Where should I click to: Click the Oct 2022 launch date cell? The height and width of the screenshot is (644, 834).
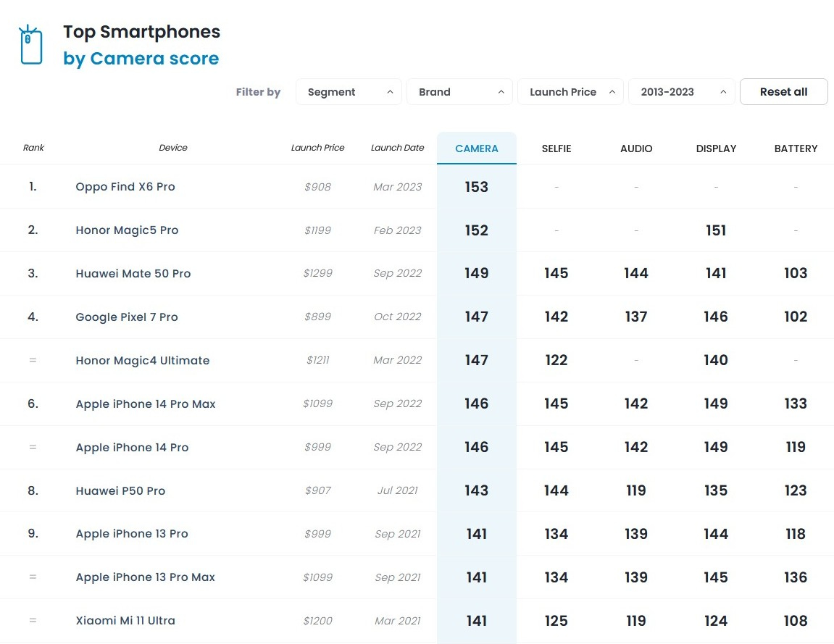point(397,317)
